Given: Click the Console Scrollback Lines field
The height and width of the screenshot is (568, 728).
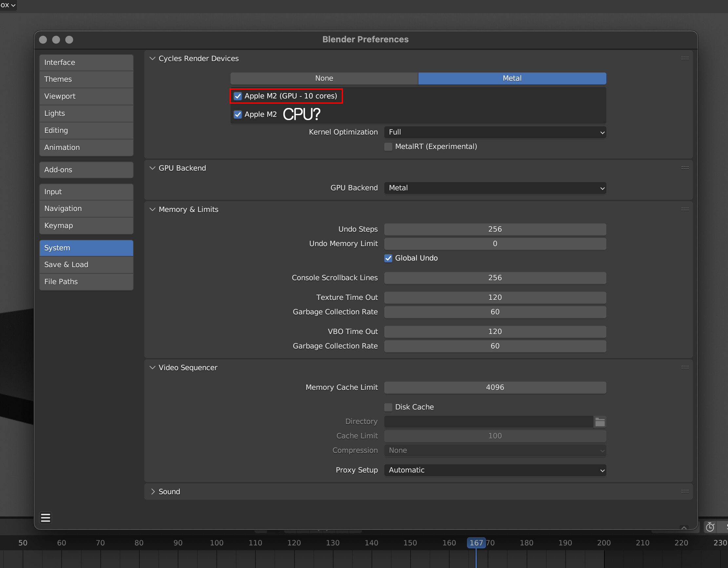Looking at the screenshot, I should (x=495, y=278).
